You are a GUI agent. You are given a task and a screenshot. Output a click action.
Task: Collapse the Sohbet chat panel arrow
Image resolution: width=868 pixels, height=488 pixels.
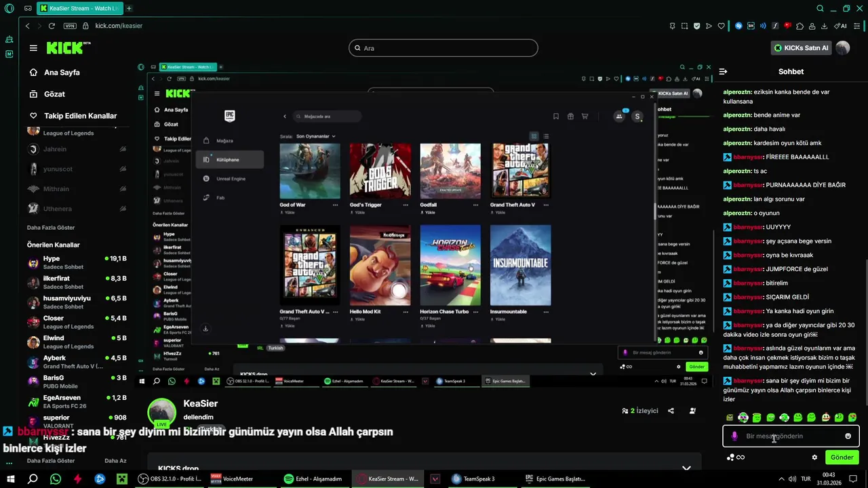tap(723, 71)
